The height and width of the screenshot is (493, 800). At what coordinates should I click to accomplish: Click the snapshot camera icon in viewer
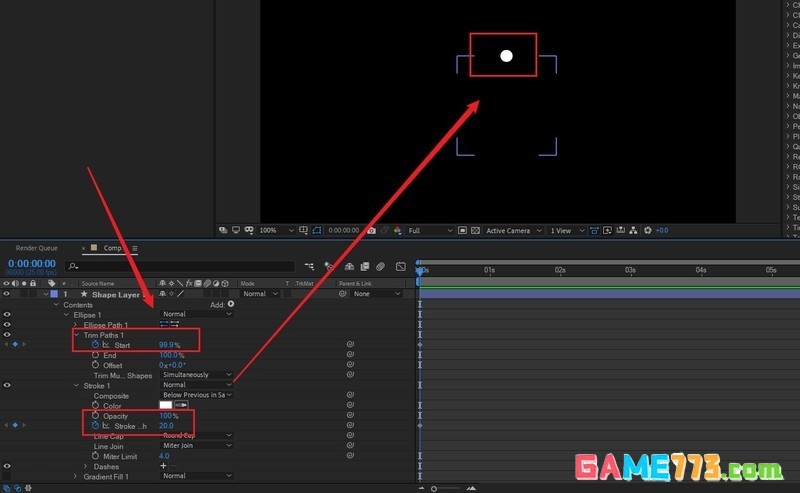(371, 230)
